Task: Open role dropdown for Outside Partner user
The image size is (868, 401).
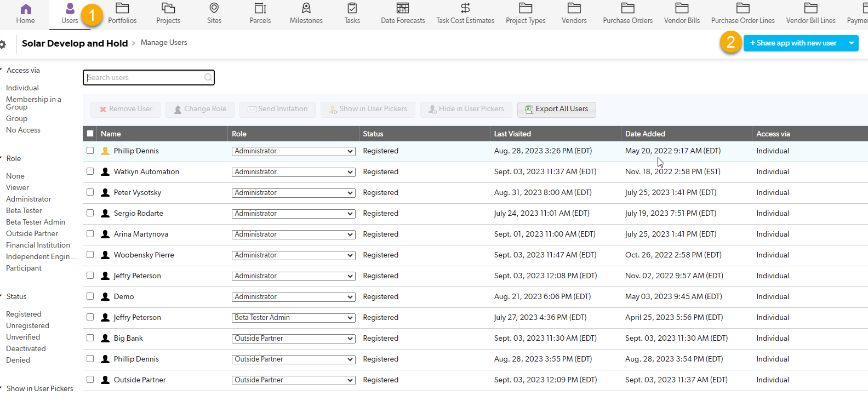Action: pyautogui.click(x=293, y=380)
